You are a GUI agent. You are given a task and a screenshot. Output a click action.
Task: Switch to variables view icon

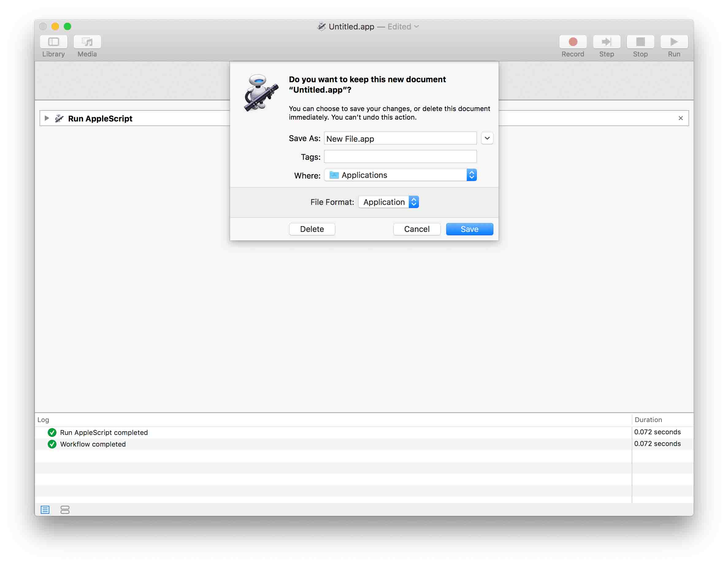click(65, 509)
